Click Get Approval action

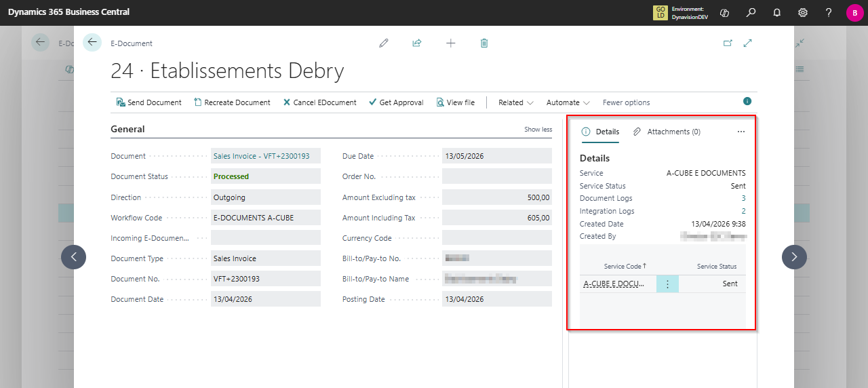(x=396, y=102)
